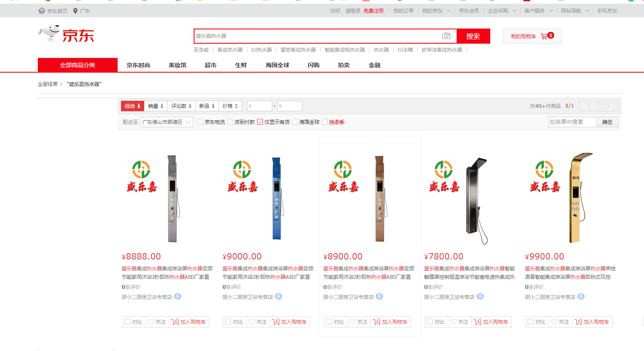Click the location pin icon for 广东
Image resolution: width=644 pixels, height=351 pixels.
pyautogui.click(x=75, y=11)
